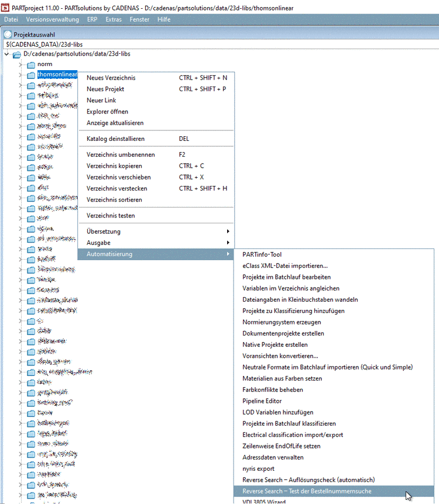Choose Zeilenweise EndOfLife setzen

334,446
